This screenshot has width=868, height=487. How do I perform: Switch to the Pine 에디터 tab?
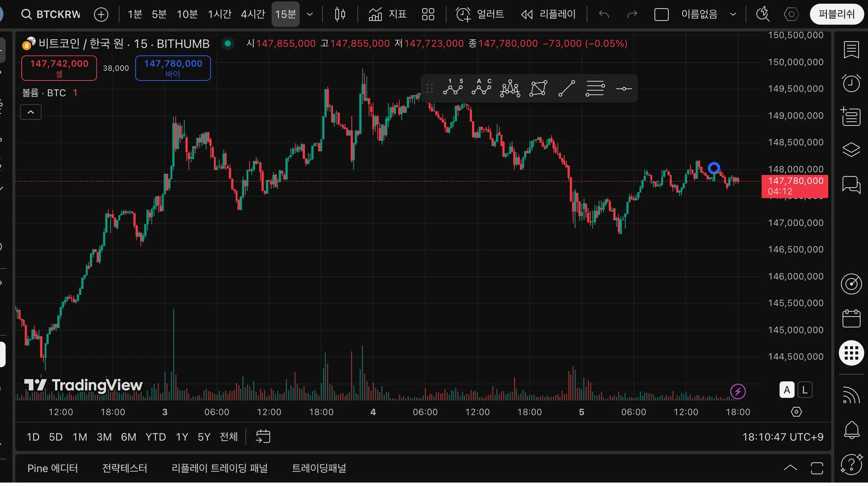tap(53, 468)
